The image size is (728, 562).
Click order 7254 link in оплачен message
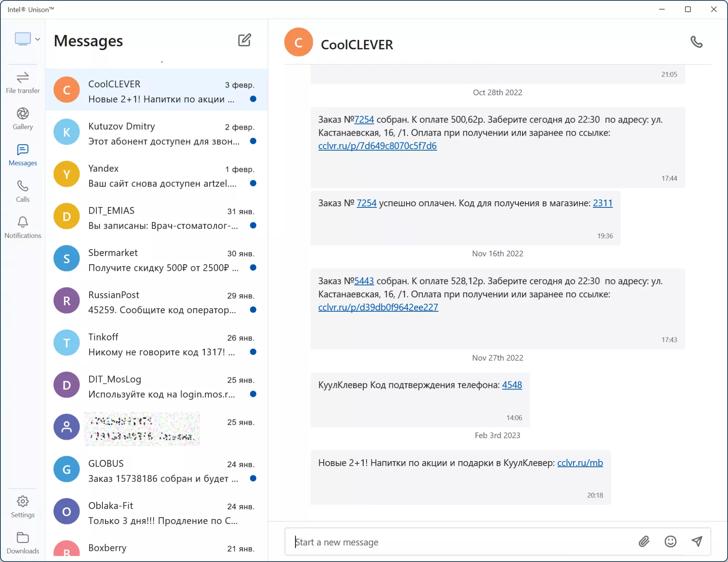(x=367, y=203)
